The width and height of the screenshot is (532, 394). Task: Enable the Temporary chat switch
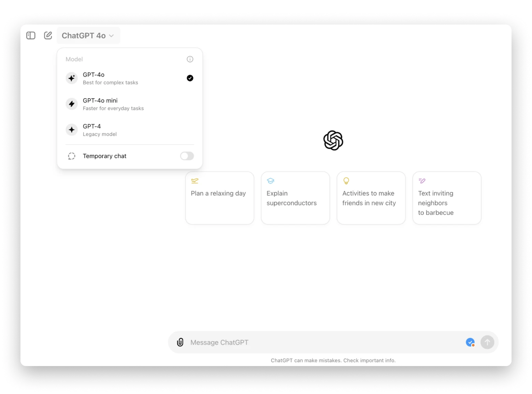(x=187, y=156)
